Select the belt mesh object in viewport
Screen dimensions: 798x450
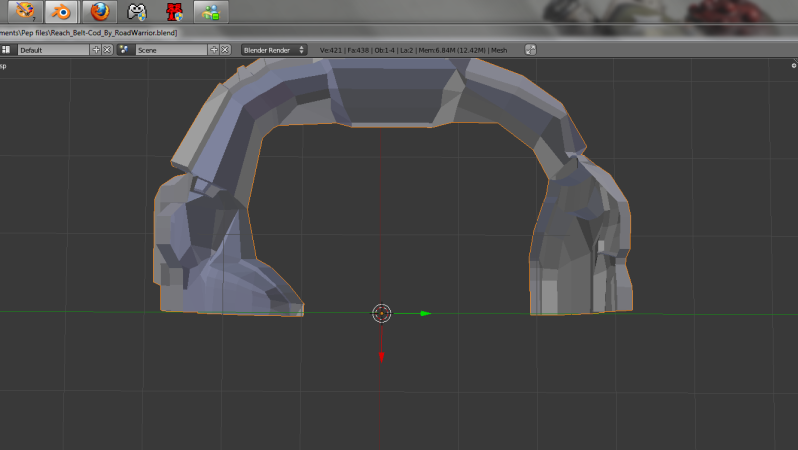pyautogui.click(x=394, y=92)
